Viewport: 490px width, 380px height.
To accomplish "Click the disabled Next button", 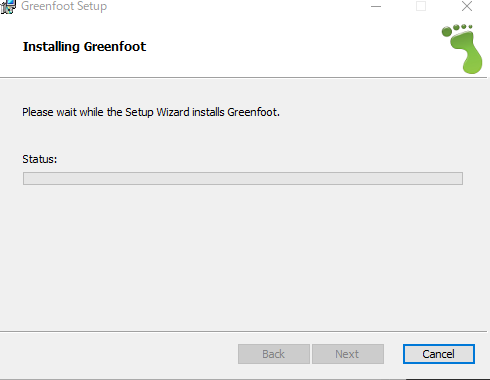I will pos(348,354).
